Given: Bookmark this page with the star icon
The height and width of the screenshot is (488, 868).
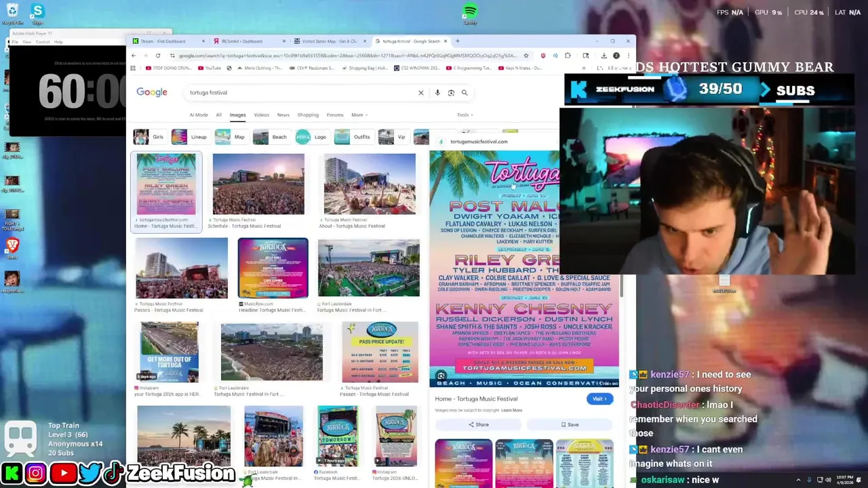Looking at the screenshot, I should 527,56.
